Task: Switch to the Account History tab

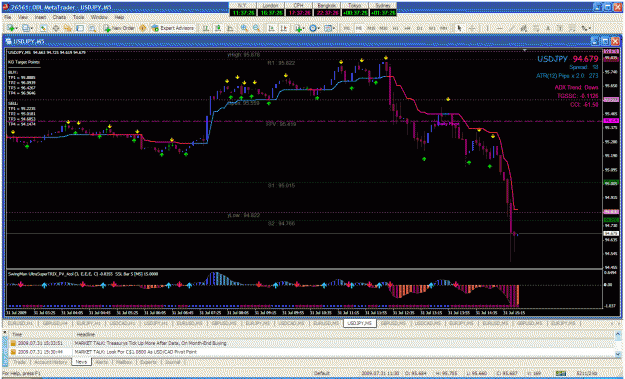Action: coord(50,362)
